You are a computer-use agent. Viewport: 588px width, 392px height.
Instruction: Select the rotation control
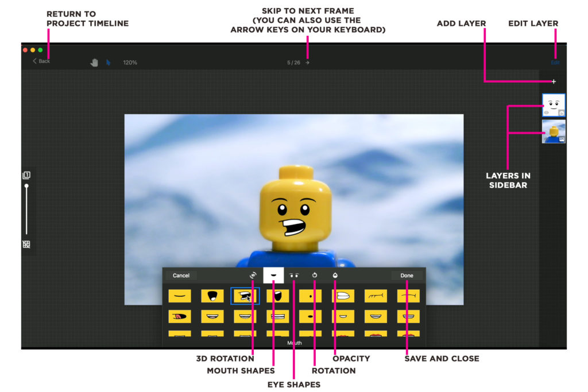coord(315,275)
